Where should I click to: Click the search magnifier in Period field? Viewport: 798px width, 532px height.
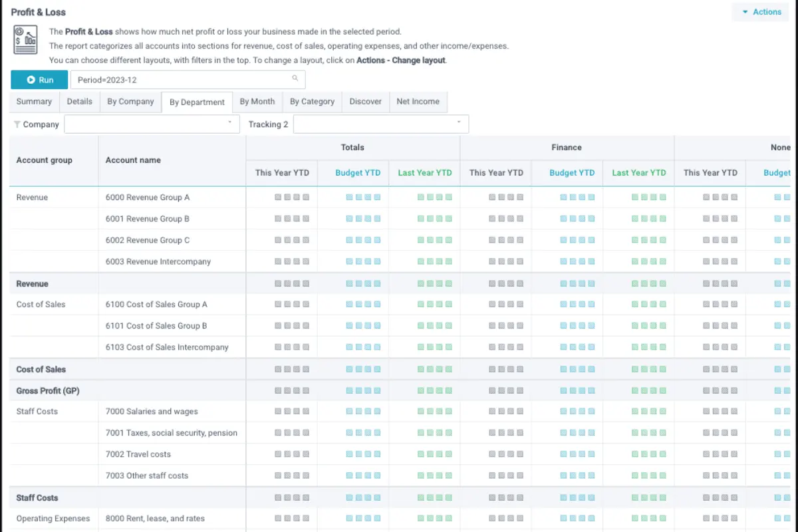295,79
